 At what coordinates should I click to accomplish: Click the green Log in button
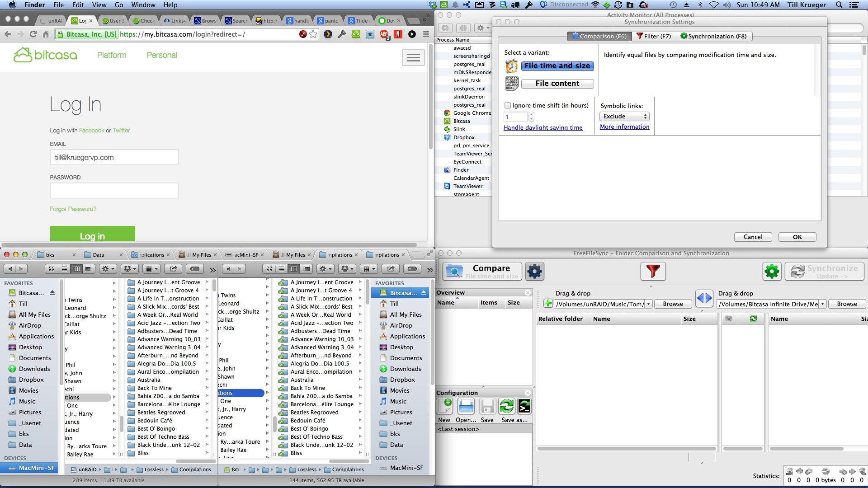[92, 234]
